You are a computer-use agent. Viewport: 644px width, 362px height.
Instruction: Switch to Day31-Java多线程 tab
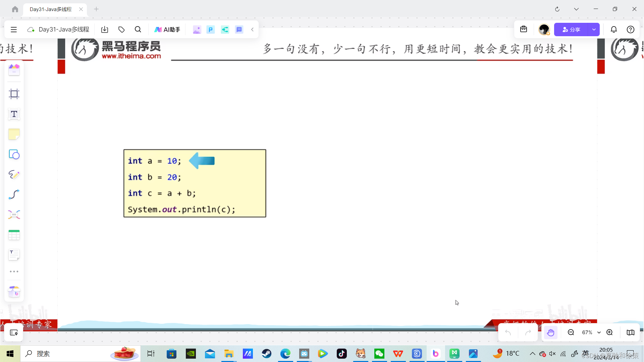coord(51,9)
